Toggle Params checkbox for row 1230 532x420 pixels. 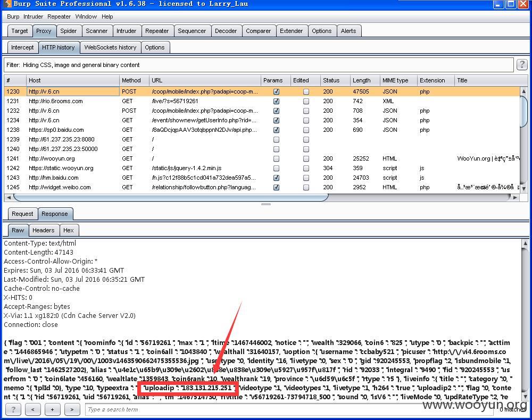[277, 91]
